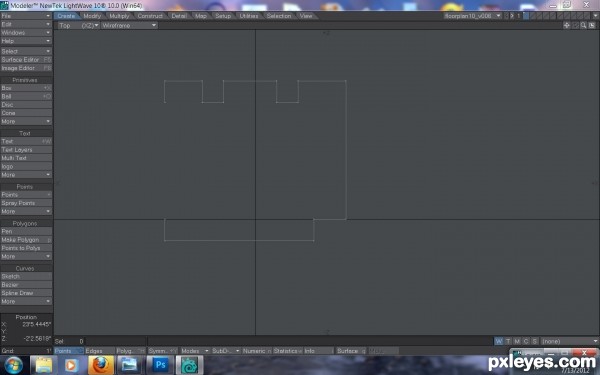
Task: Open the Windows dropdown menu
Action: tap(26, 33)
